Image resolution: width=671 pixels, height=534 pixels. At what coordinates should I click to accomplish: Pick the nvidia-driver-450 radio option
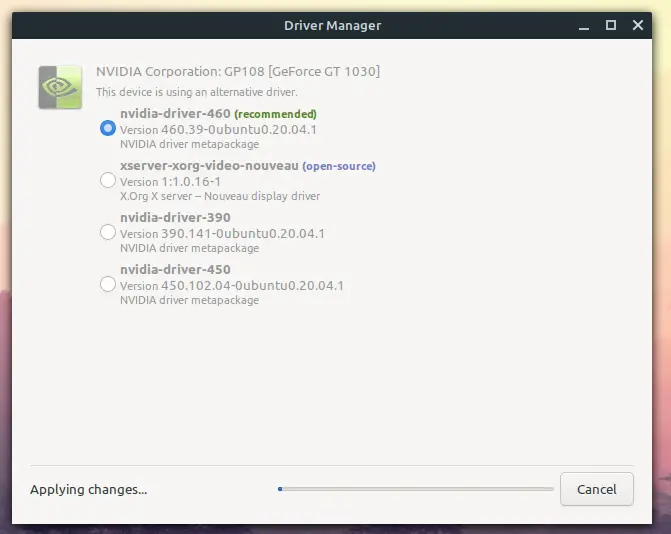[108, 284]
